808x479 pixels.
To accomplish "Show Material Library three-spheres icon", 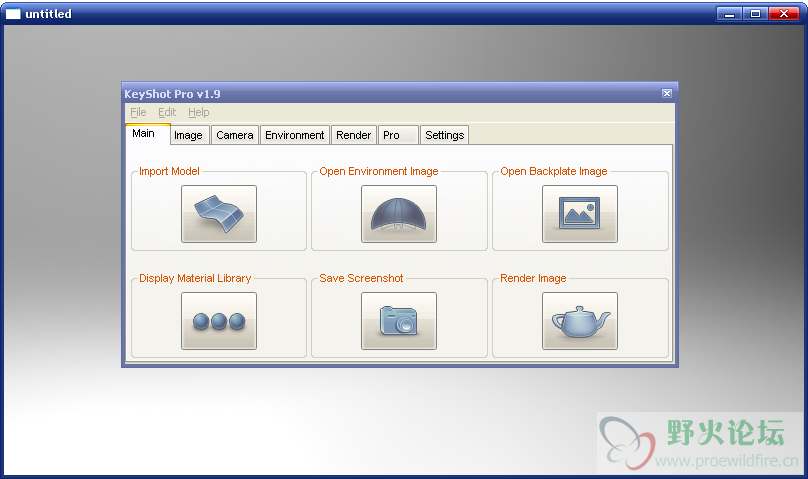I will (x=218, y=321).
